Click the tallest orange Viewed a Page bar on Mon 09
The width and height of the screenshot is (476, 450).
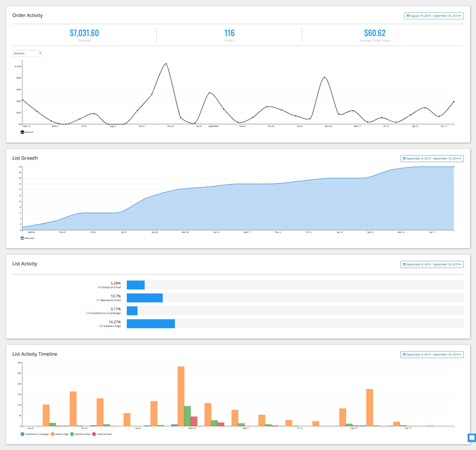tap(181, 396)
